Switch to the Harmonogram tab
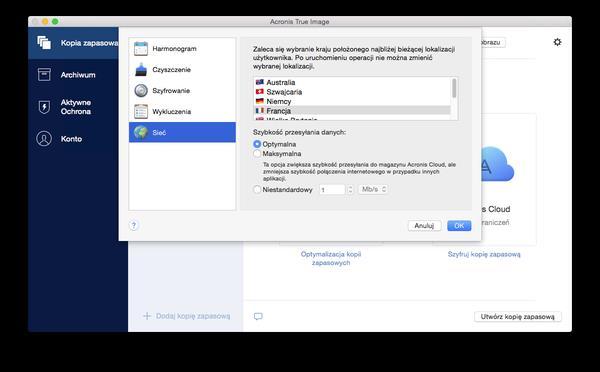This screenshot has width=600, height=372. point(182,49)
